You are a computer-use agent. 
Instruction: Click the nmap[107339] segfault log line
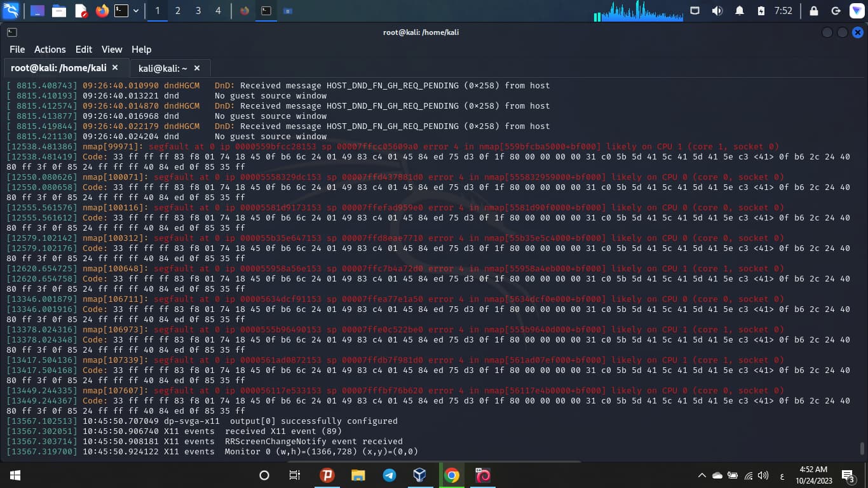point(395,360)
